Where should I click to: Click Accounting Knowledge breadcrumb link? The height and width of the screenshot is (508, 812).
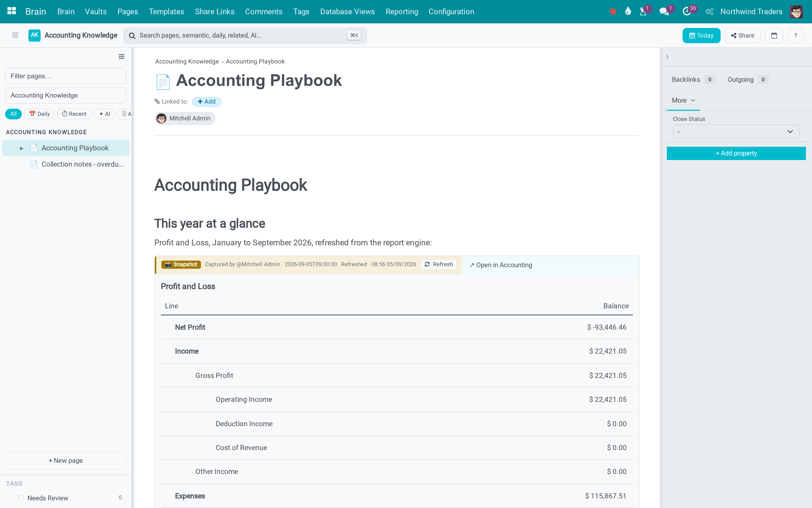click(x=187, y=61)
